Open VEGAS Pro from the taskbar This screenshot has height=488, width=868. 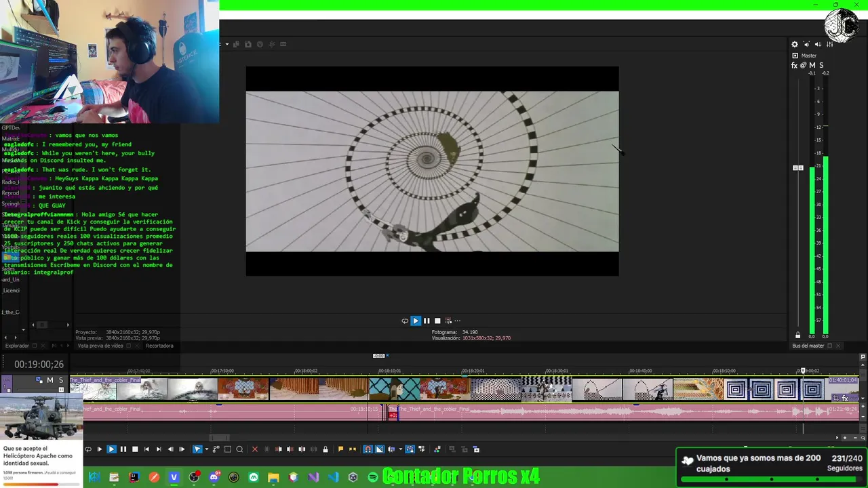pos(174,477)
